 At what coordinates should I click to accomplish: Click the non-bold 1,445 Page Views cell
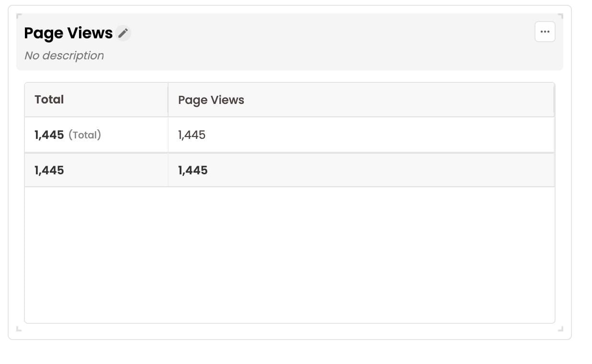pos(361,135)
